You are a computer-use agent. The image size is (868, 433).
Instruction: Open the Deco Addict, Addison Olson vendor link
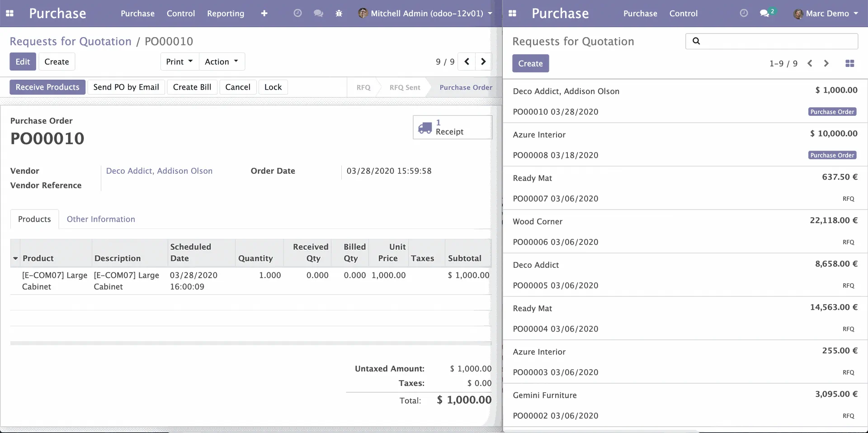point(159,171)
